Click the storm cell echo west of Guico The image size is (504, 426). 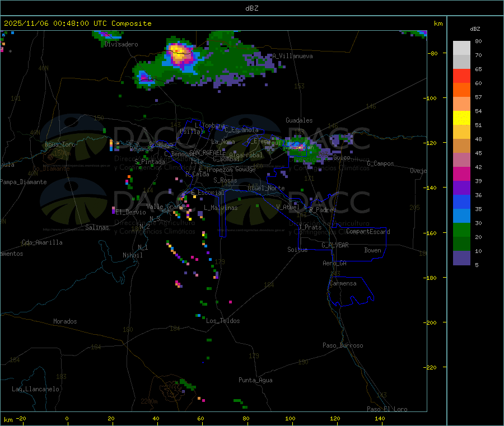coord(301,147)
